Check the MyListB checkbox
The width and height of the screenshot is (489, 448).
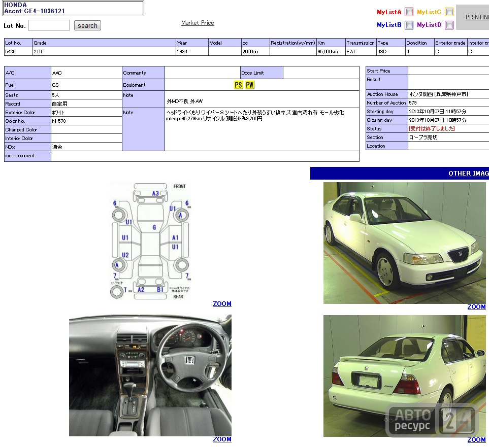[x=409, y=25]
